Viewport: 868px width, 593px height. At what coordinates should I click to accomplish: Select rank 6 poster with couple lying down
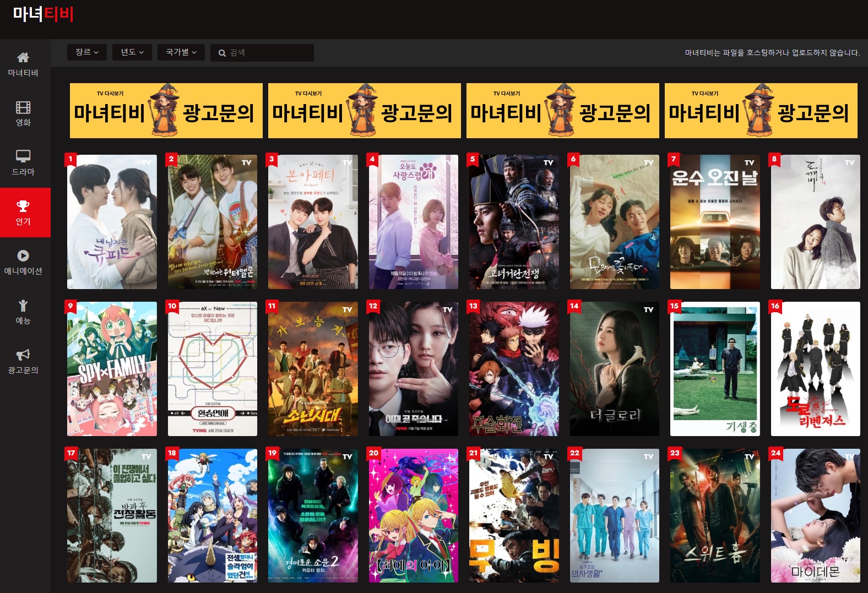click(x=615, y=222)
